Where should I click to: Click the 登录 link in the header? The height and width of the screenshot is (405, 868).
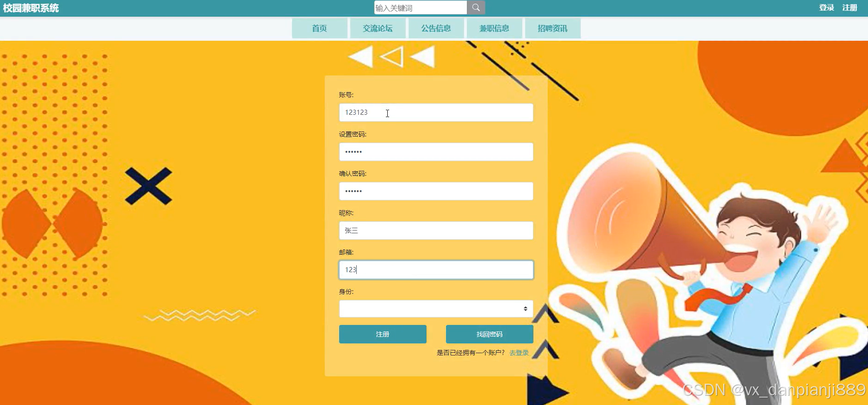point(826,7)
